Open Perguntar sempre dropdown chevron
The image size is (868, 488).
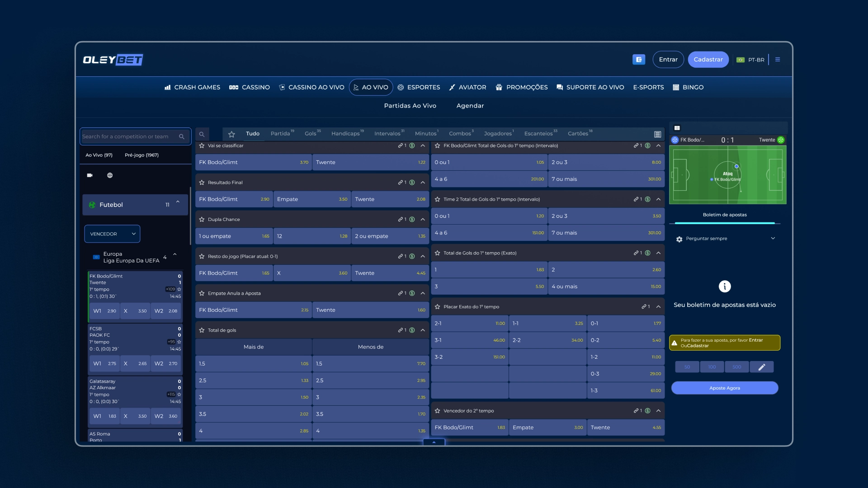[x=773, y=239]
